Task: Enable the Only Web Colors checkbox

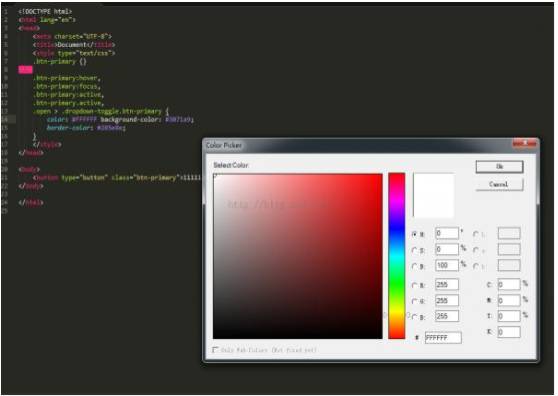Action: 215,350
